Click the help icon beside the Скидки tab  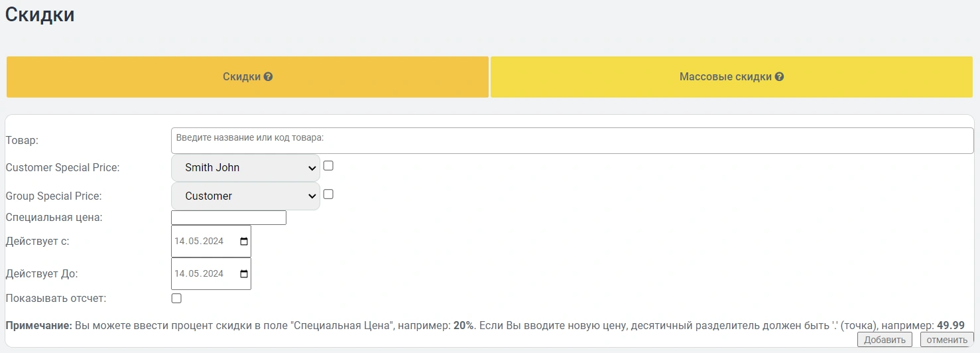click(x=269, y=77)
